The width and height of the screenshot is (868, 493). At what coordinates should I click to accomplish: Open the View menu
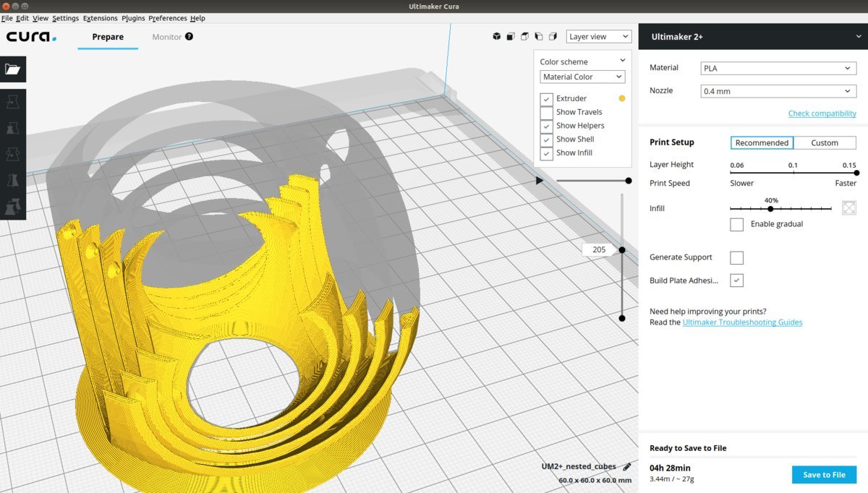coord(41,18)
